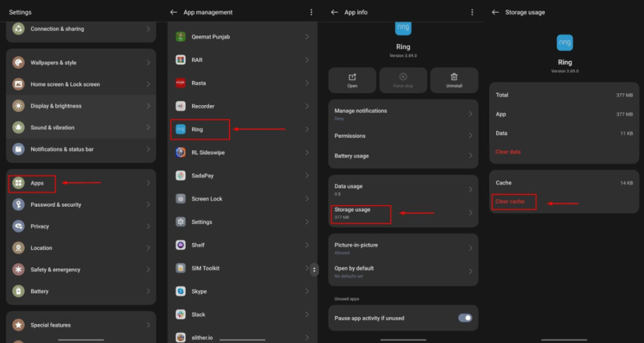This screenshot has width=644, height=343.
Task: Go back from Storage usage screen
Action: pyautogui.click(x=496, y=13)
